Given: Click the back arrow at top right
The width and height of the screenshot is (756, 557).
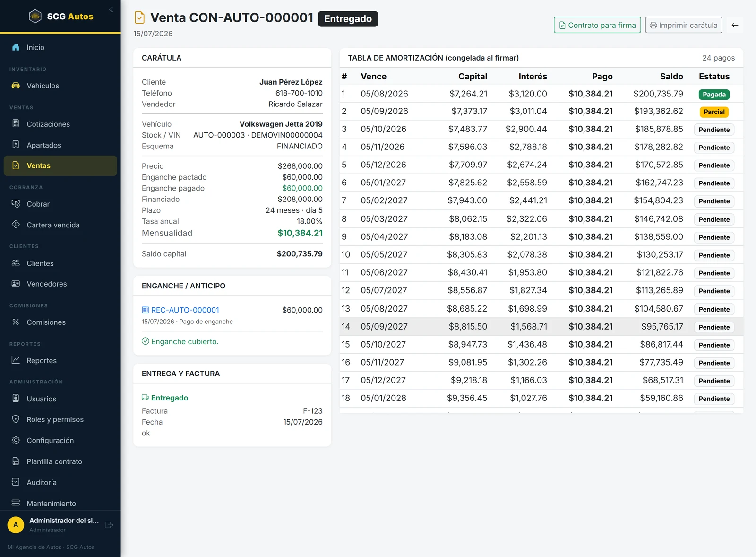Looking at the screenshot, I should click(735, 25).
